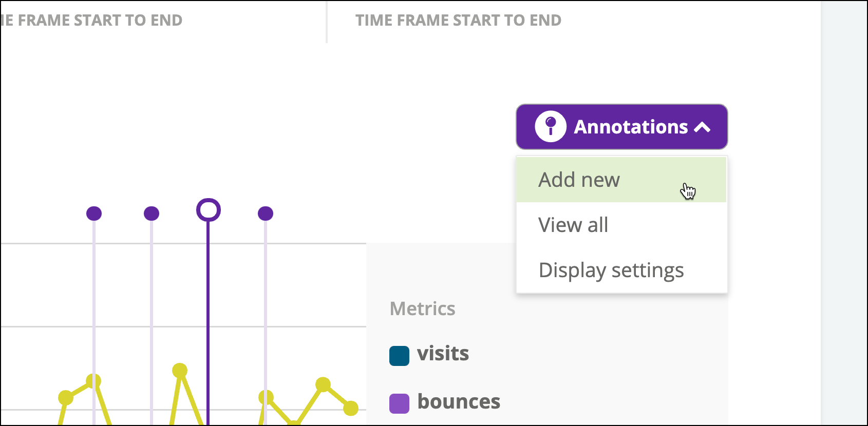Viewport: 868px width, 426px height.
Task: Click the bounces purple color swatch
Action: pos(399,403)
